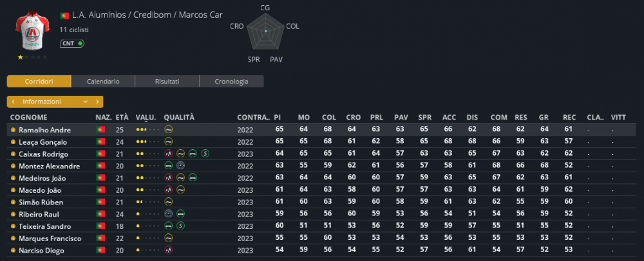Screen dimensions: 644x261
Task: Click Montez Alexandre's time-trial clock quality icon
Action: [180, 166]
